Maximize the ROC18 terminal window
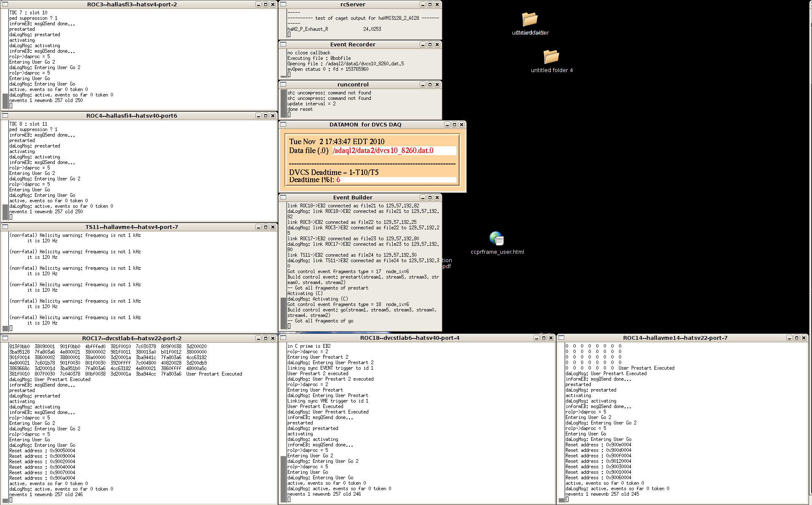The width and height of the screenshot is (812, 505). click(x=544, y=338)
